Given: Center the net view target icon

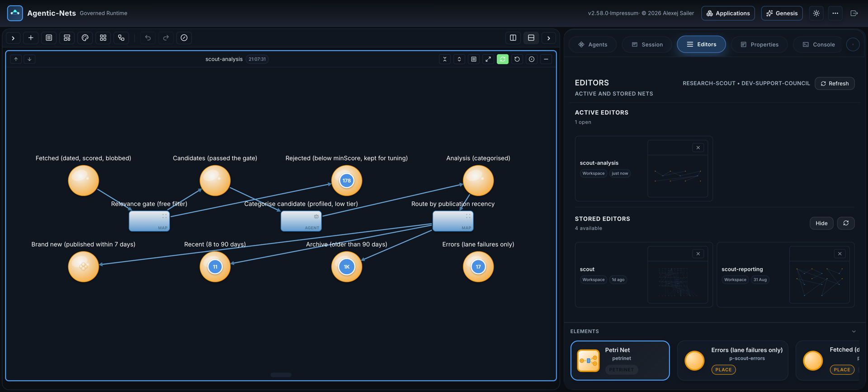Looking at the screenshot, I should pyautogui.click(x=532, y=59).
